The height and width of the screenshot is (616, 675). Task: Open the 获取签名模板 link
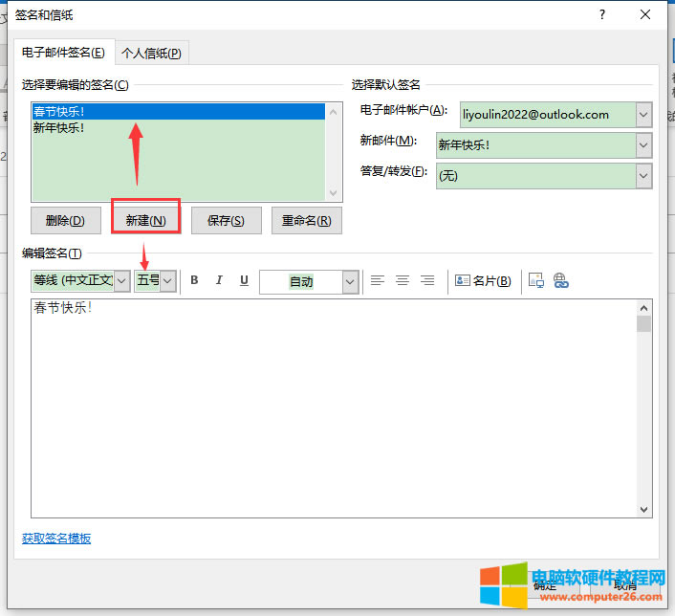pyautogui.click(x=56, y=539)
